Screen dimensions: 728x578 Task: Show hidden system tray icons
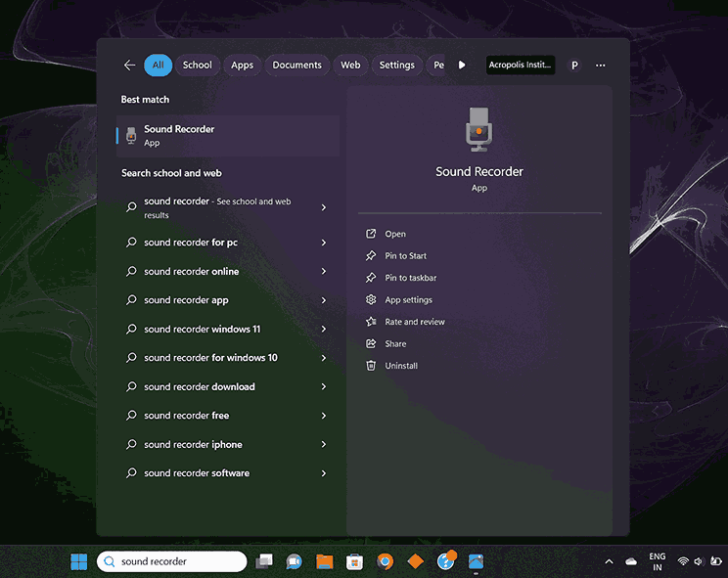tap(610, 561)
